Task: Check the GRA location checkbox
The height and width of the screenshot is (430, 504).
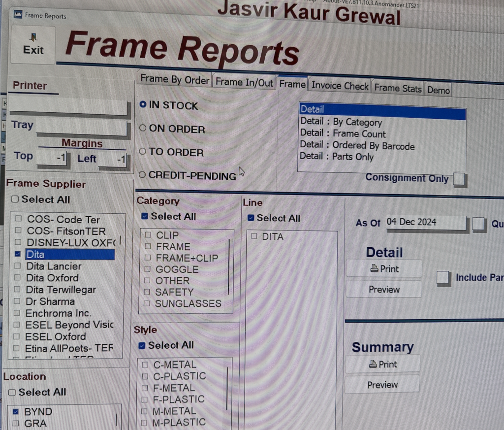Action: (x=15, y=423)
